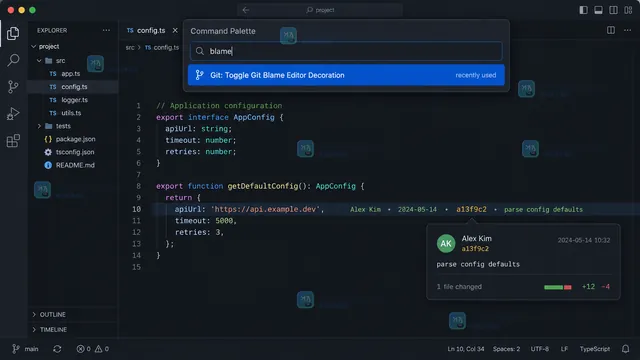Change end of line sequence LF

click(564, 349)
